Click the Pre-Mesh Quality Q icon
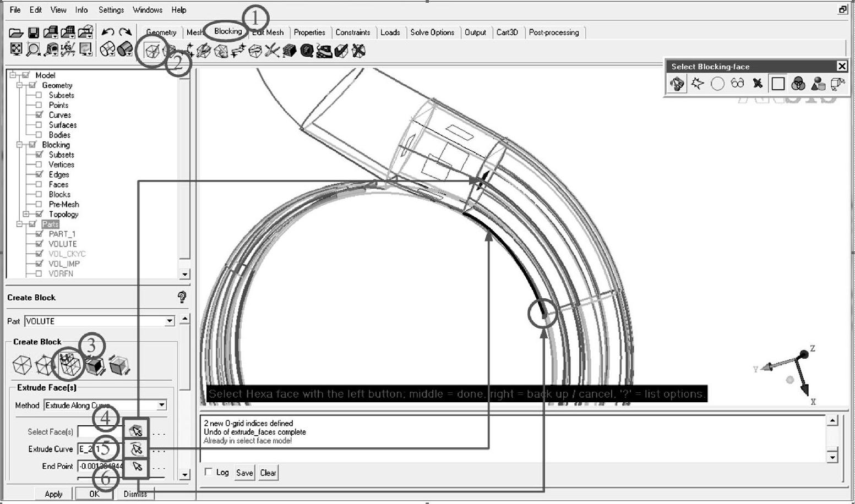This screenshot has width=855, height=504. [x=307, y=51]
